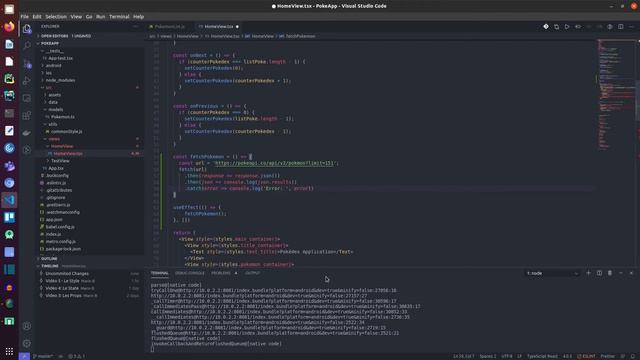Open the Explorer view in activity bar
Screen dimensions: 640x360
(27, 29)
